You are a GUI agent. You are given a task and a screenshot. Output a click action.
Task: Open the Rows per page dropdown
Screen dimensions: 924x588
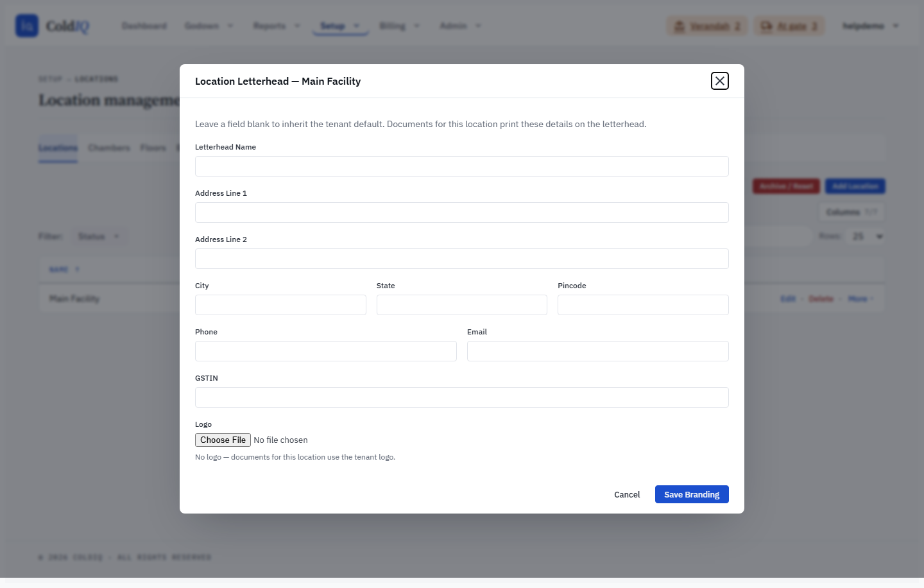pos(866,236)
